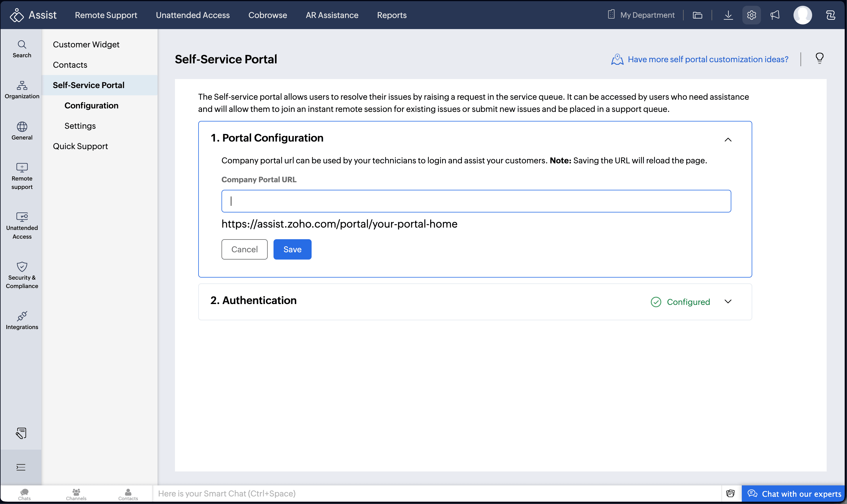Open Unattended Access sidebar section
The width and height of the screenshot is (847, 504).
[22, 226]
